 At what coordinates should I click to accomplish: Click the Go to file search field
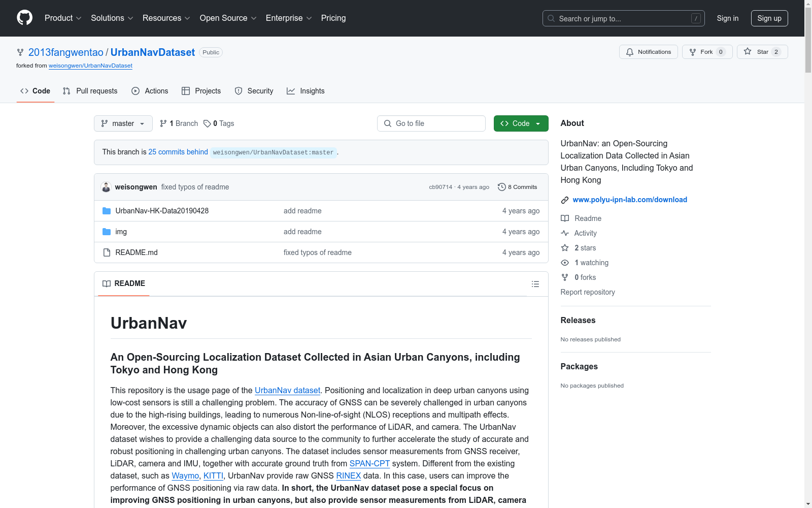click(431, 123)
